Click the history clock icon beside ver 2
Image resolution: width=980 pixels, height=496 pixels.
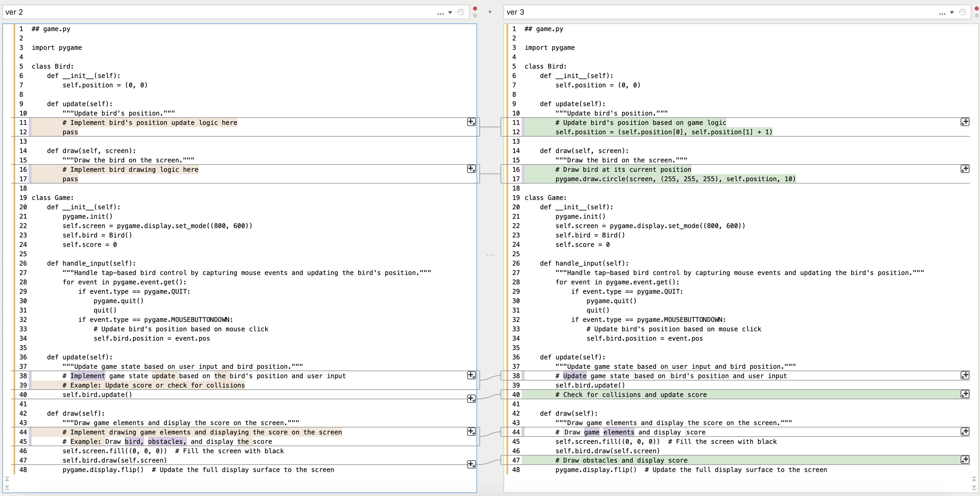(x=461, y=12)
